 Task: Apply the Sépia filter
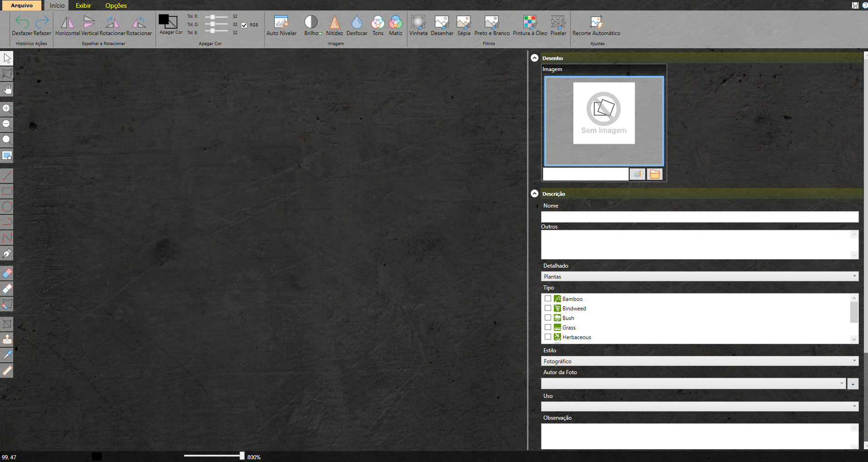(463, 22)
